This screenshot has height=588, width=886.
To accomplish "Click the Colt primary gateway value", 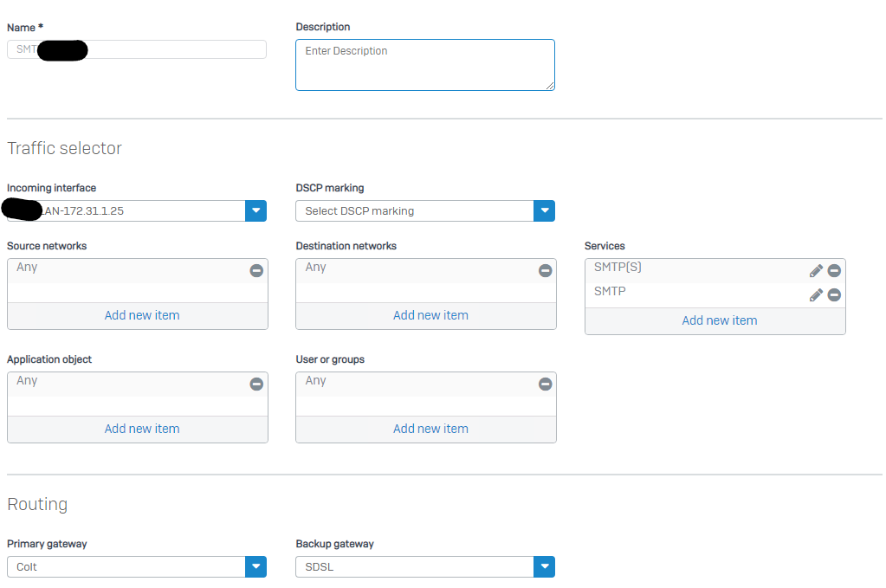I will (27, 566).
